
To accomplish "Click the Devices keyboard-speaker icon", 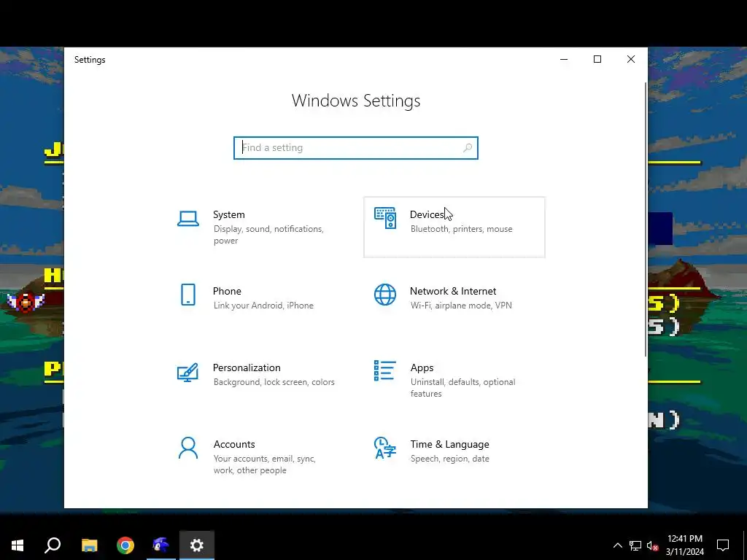I will pos(385,218).
